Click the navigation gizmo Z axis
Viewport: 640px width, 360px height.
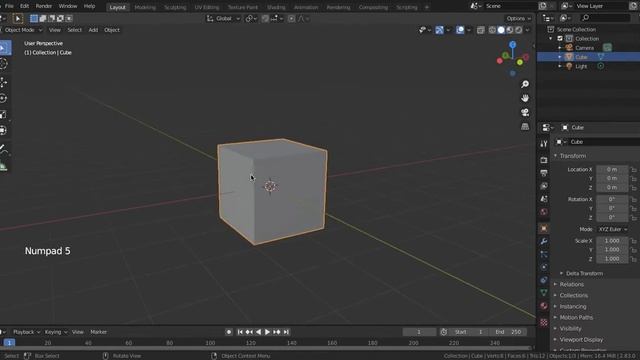513,44
